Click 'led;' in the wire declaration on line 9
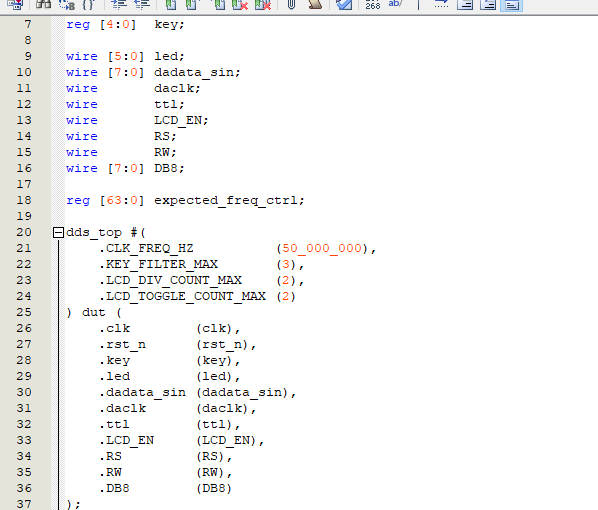Screen dimensions: 598x510 pos(169,56)
